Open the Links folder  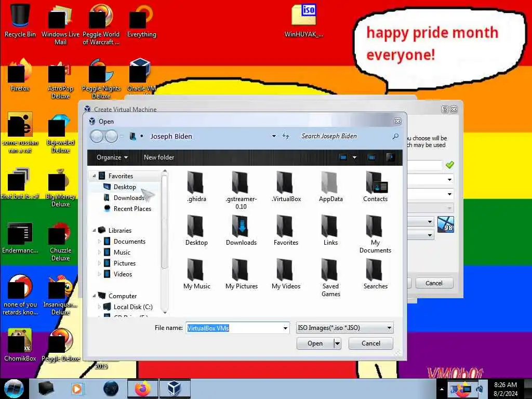tap(330, 230)
